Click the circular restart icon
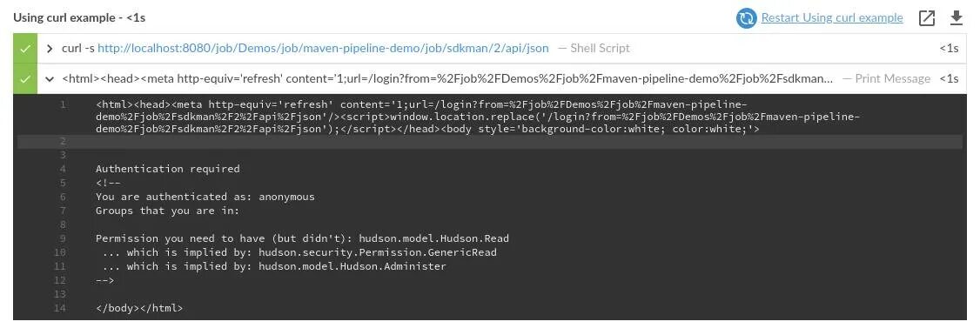The image size is (980, 335). (746, 18)
